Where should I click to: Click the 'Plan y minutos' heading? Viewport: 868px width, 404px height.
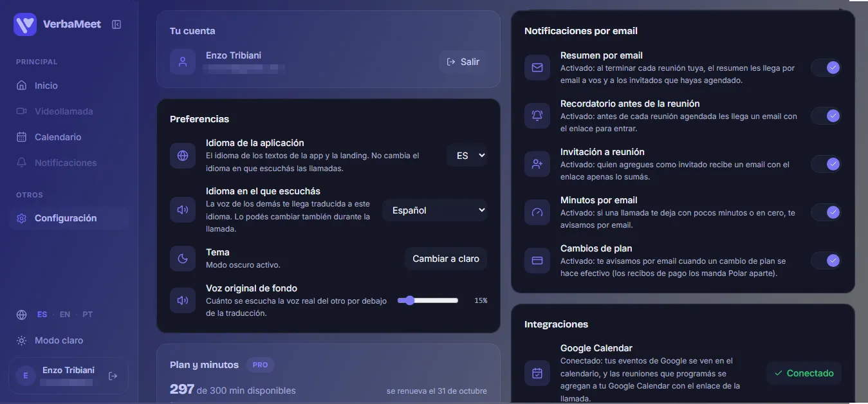tap(204, 365)
